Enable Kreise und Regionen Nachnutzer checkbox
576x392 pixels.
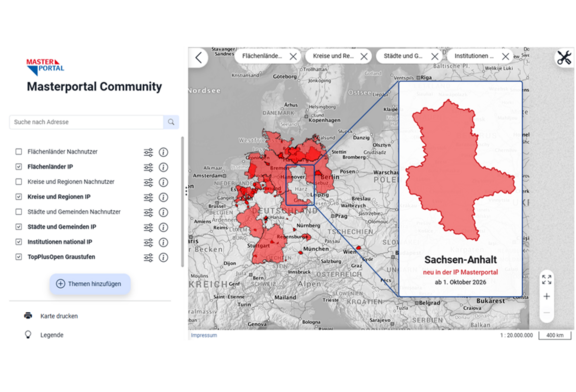(18, 182)
